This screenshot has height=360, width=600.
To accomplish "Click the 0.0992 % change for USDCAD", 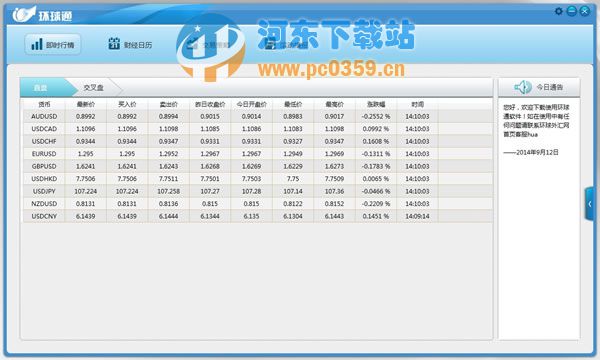I will point(376,129).
